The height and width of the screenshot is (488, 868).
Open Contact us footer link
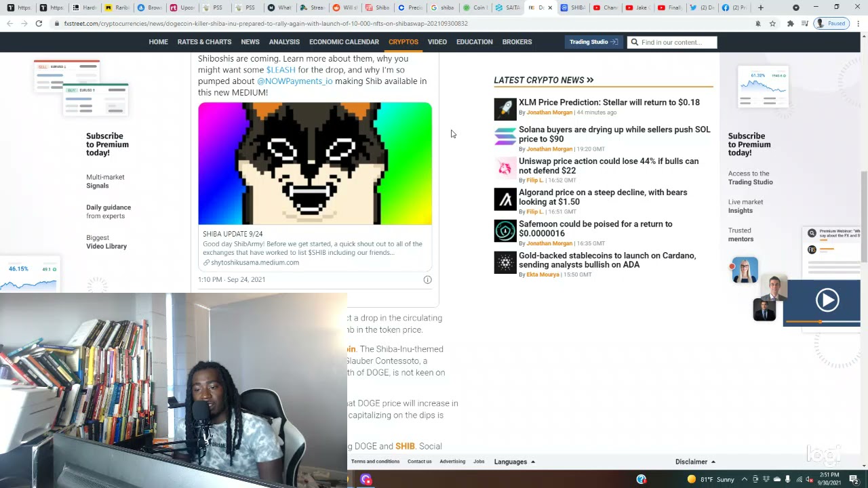419,462
